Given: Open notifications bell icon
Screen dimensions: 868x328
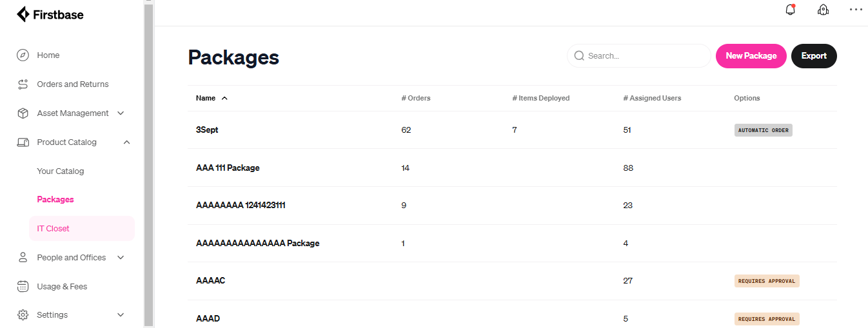Looking at the screenshot, I should click(x=791, y=10).
